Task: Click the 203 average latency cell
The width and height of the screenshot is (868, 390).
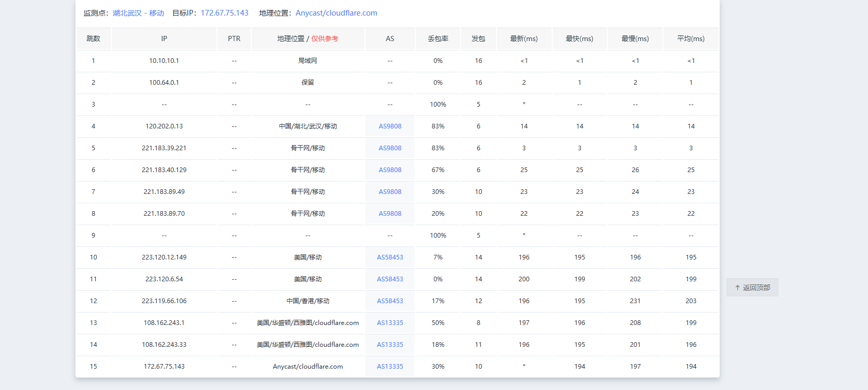Action: (691, 301)
